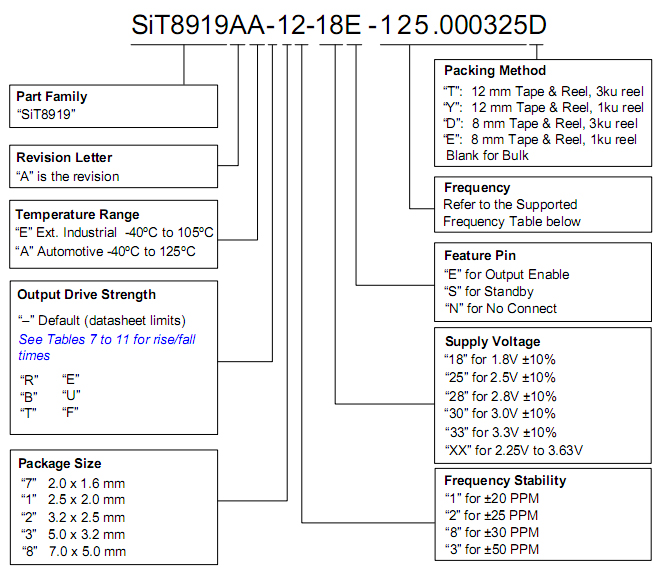Select the 'Supply Voltage' heading
The image size is (660, 571).
pos(492,341)
